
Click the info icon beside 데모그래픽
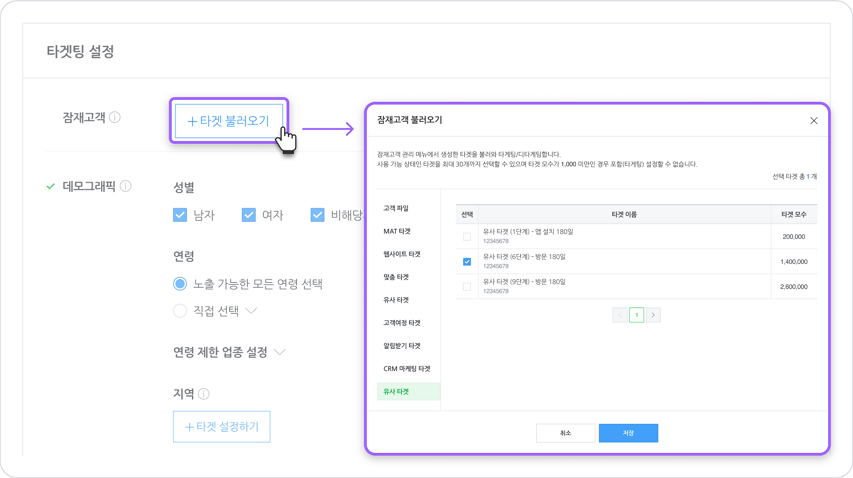pyautogui.click(x=126, y=186)
